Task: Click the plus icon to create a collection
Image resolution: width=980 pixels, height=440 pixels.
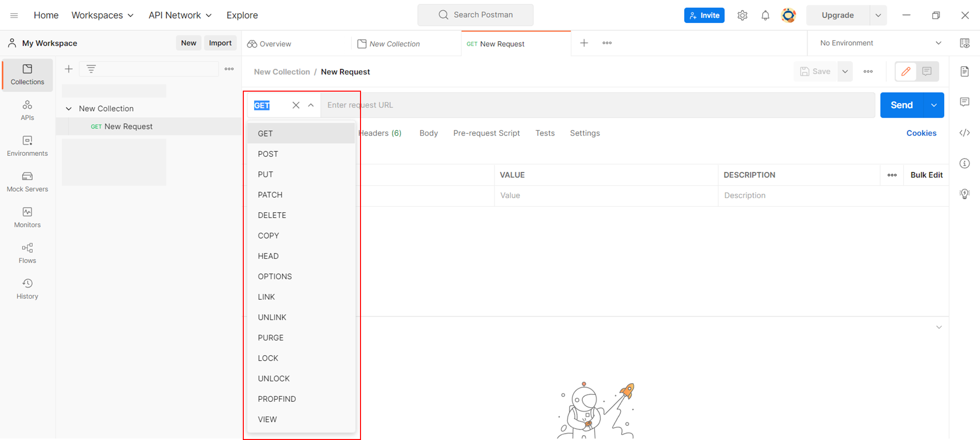Action: [x=69, y=69]
